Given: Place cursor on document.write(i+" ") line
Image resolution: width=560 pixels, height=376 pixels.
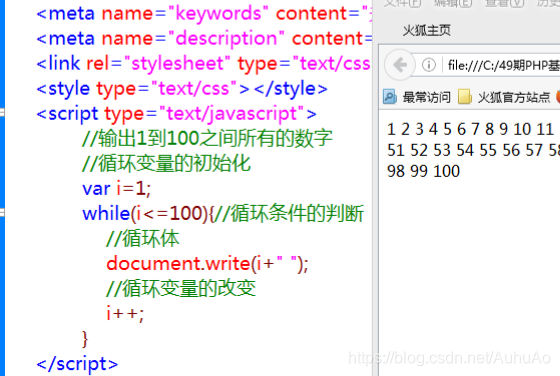Looking at the screenshot, I should pyautogui.click(x=207, y=264).
